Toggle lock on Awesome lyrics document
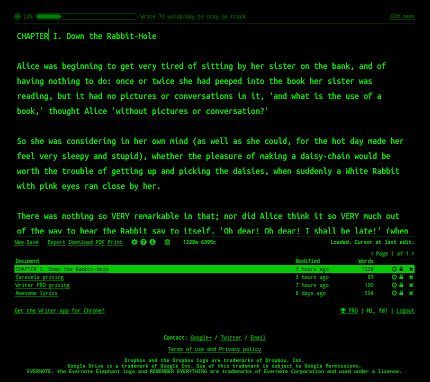 pyautogui.click(x=401, y=293)
